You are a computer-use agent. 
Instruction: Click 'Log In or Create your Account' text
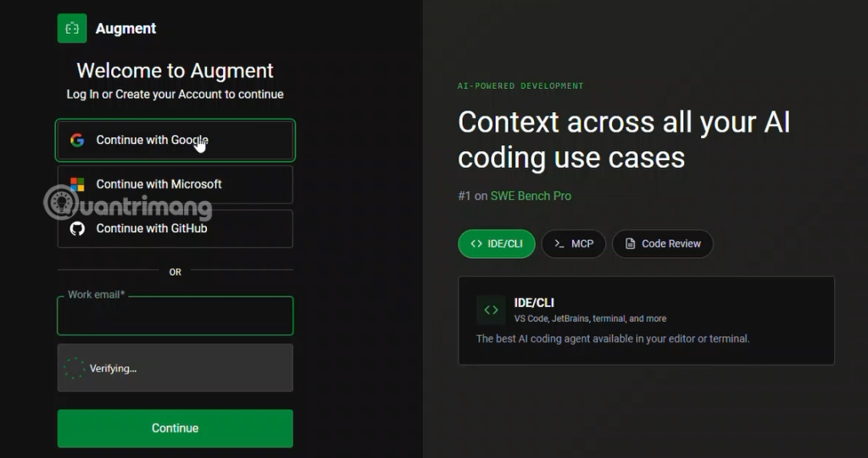click(175, 94)
